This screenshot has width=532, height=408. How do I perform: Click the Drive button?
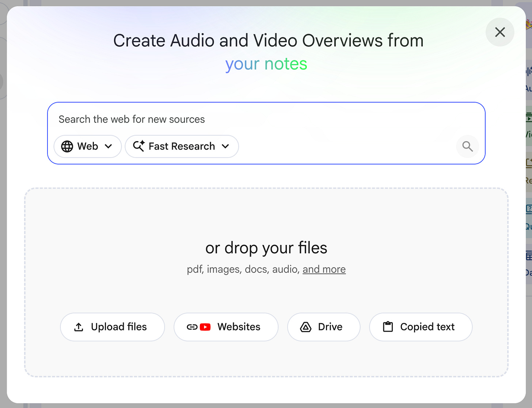[x=324, y=327]
